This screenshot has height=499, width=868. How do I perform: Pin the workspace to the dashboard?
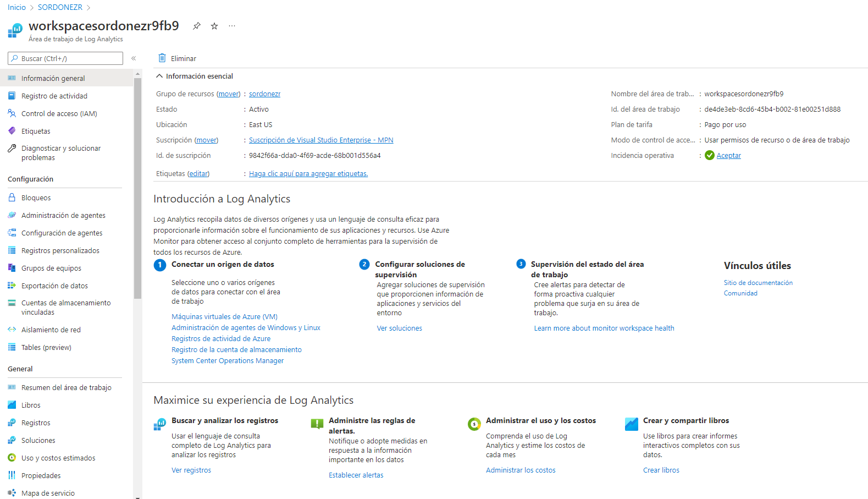197,26
